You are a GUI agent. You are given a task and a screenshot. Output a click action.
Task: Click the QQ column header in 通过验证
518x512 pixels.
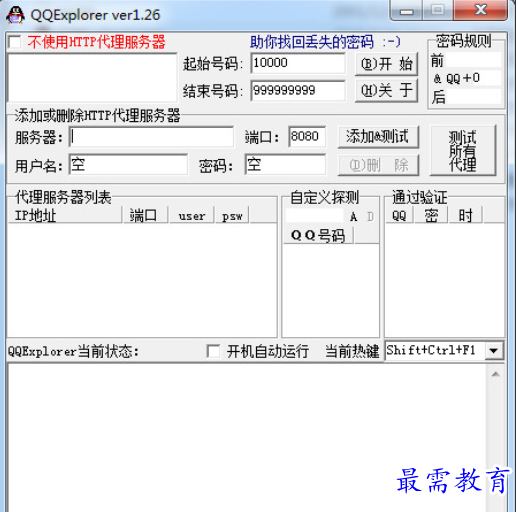tap(399, 215)
